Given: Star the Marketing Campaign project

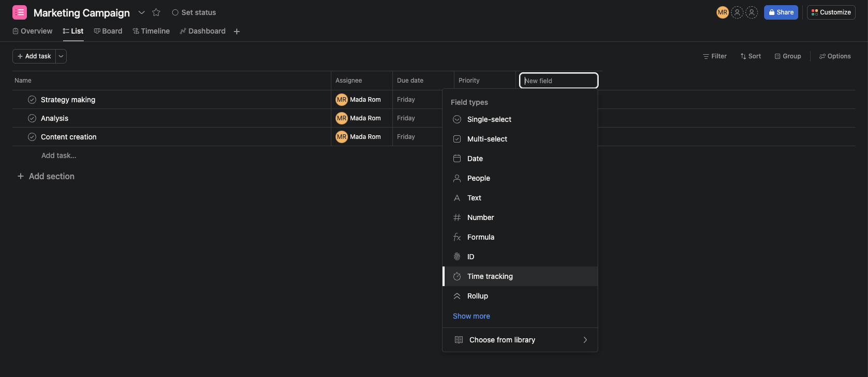Looking at the screenshot, I should click(x=156, y=12).
